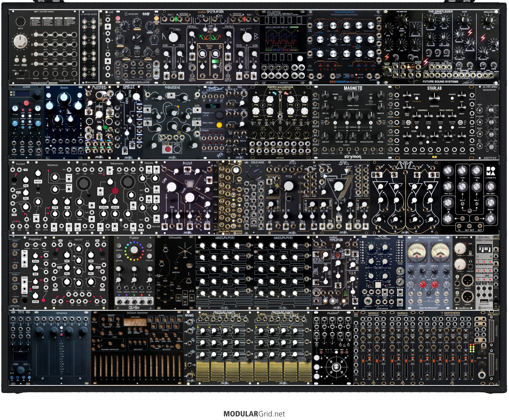Click the 'FUTURE SOUND SYSTEMS' label
The height and width of the screenshot is (420, 509).
440,82
